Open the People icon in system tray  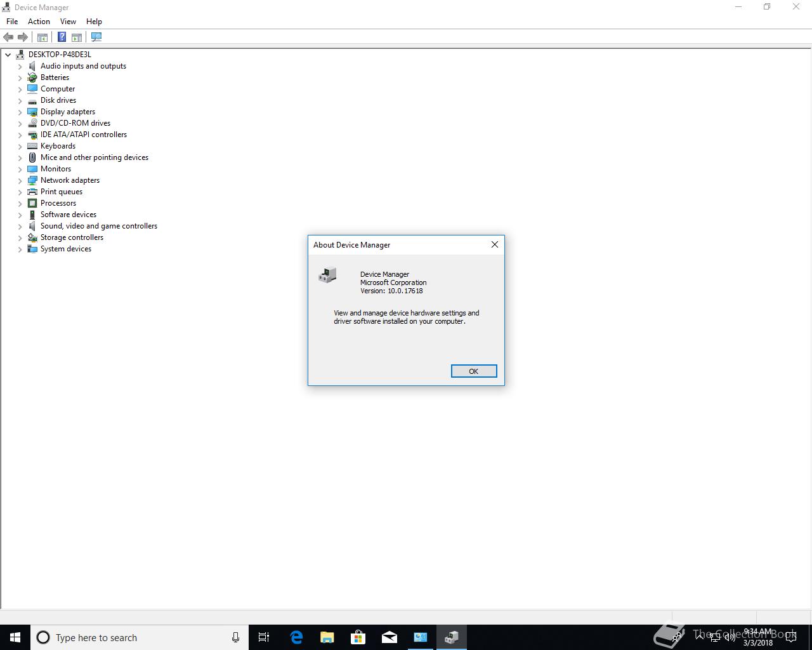[677, 637]
